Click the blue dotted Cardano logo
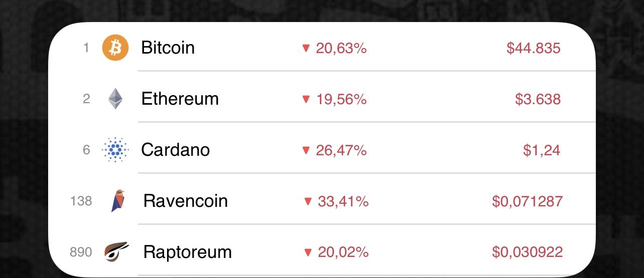Screen dimensions: 644x278 click(x=115, y=150)
